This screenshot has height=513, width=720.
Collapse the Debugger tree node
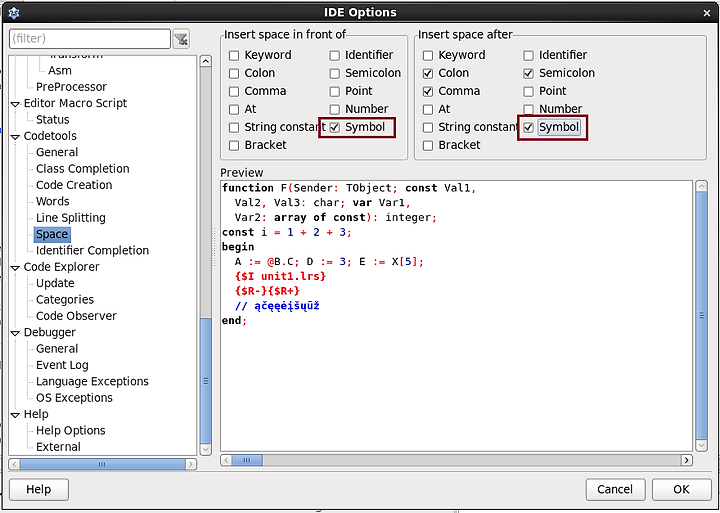click(16, 333)
